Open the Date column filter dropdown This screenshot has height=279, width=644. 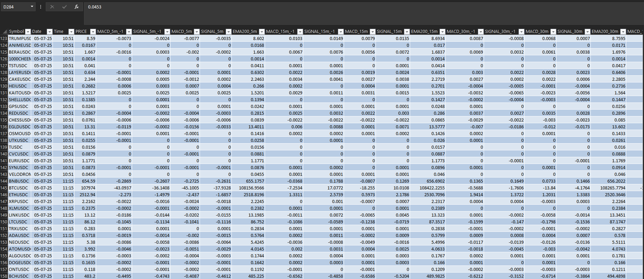click(50, 31)
